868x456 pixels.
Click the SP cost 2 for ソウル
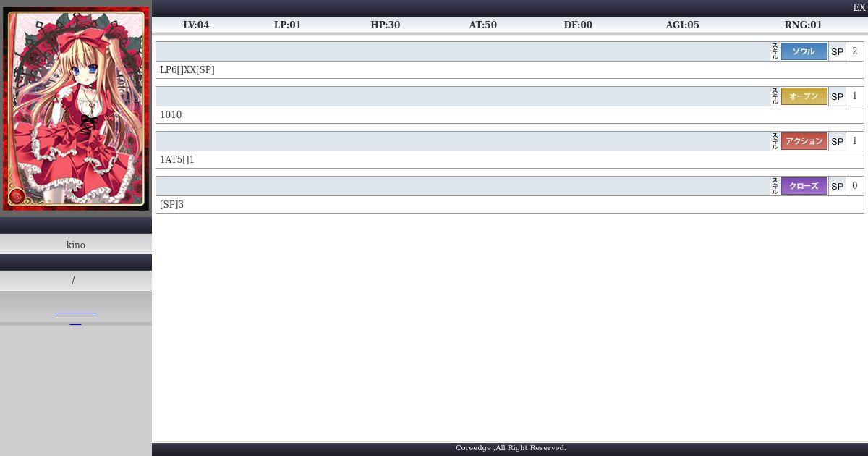[855, 51]
